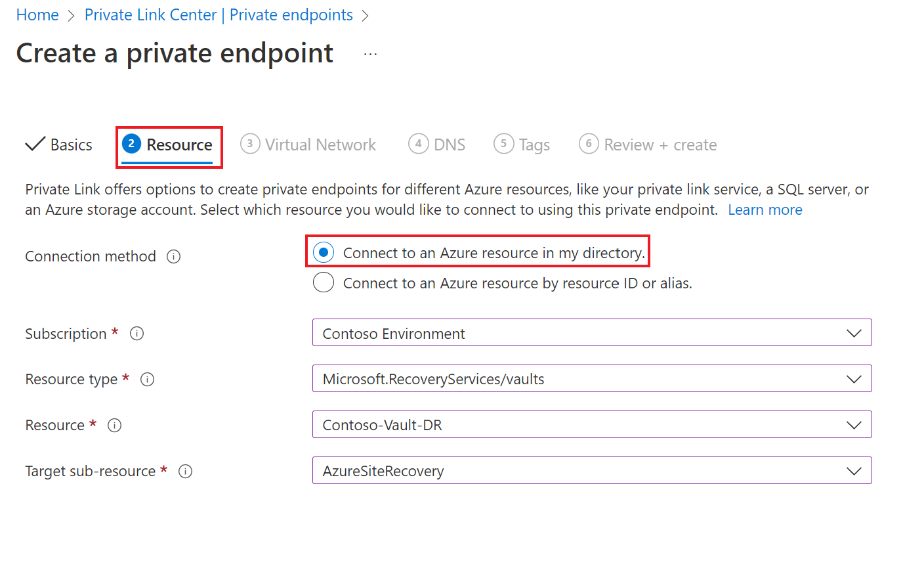Click the number 6 step circle icon
This screenshot has height=578, width=924.
point(589,143)
